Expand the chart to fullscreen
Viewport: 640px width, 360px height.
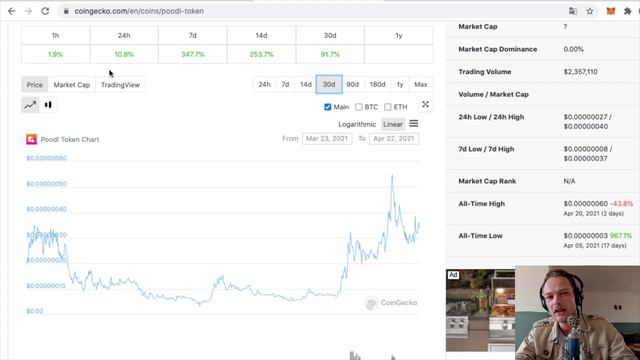tap(425, 105)
